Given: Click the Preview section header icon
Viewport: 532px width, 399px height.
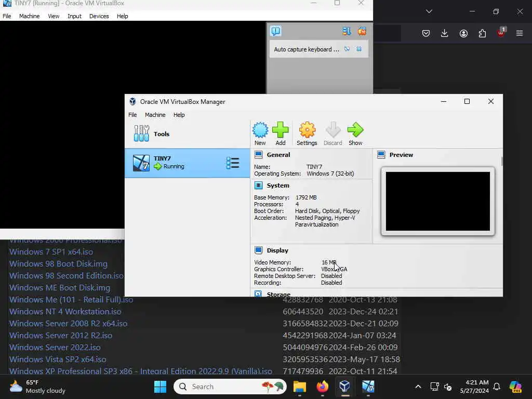Looking at the screenshot, I should (x=381, y=155).
